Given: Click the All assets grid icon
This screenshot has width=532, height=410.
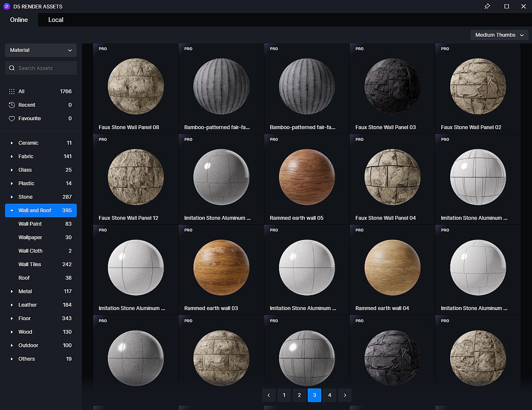Looking at the screenshot, I should (x=12, y=92).
